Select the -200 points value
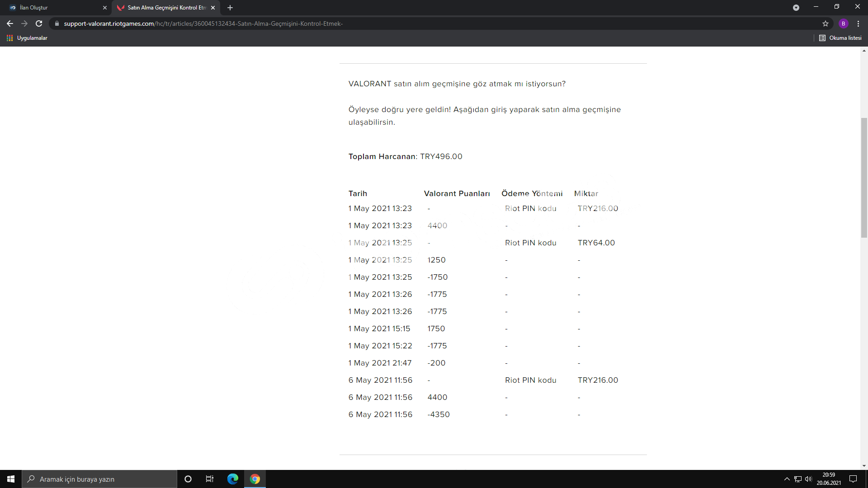 [x=436, y=363]
